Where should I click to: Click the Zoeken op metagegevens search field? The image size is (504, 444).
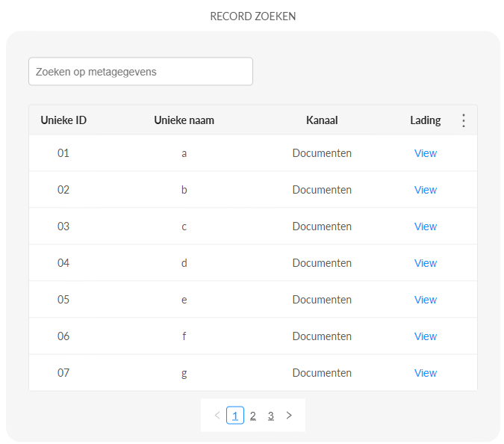(x=140, y=72)
